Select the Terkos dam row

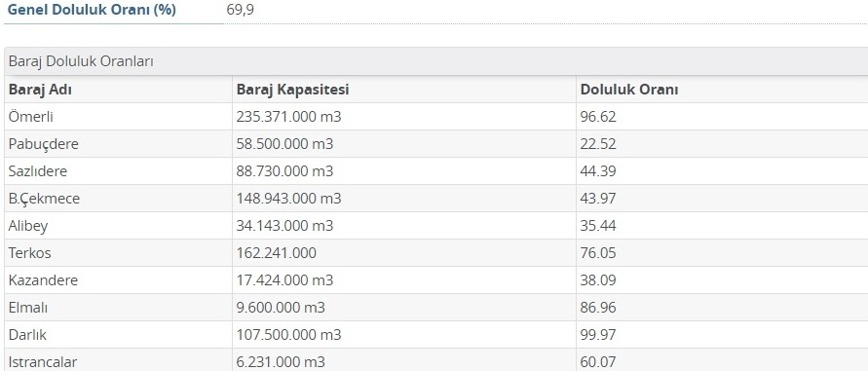point(436,253)
